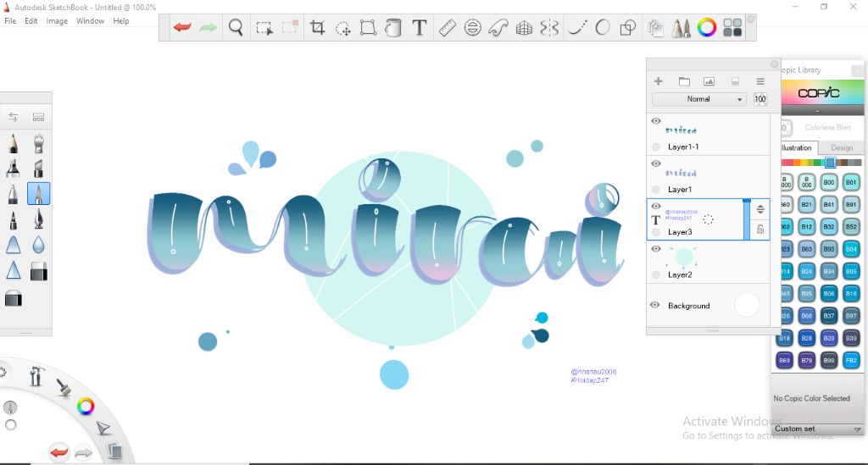This screenshot has height=465, width=868.
Task: Open the Brush Palette from toolbar
Action: tap(682, 28)
